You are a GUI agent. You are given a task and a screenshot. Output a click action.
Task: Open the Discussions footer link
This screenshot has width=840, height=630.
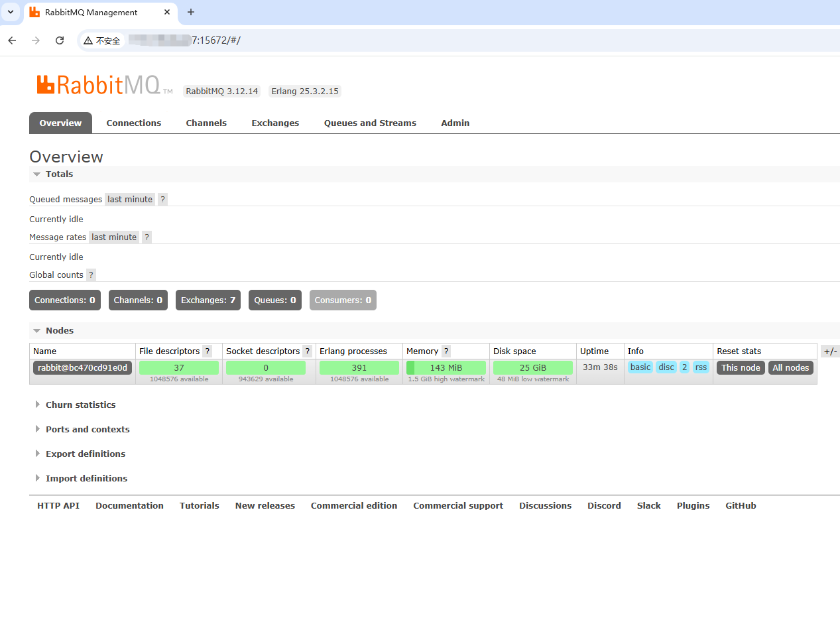pos(546,505)
